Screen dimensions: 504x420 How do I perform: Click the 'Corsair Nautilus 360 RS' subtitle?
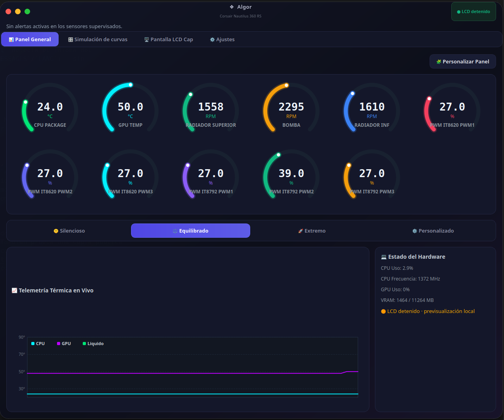pos(241,16)
